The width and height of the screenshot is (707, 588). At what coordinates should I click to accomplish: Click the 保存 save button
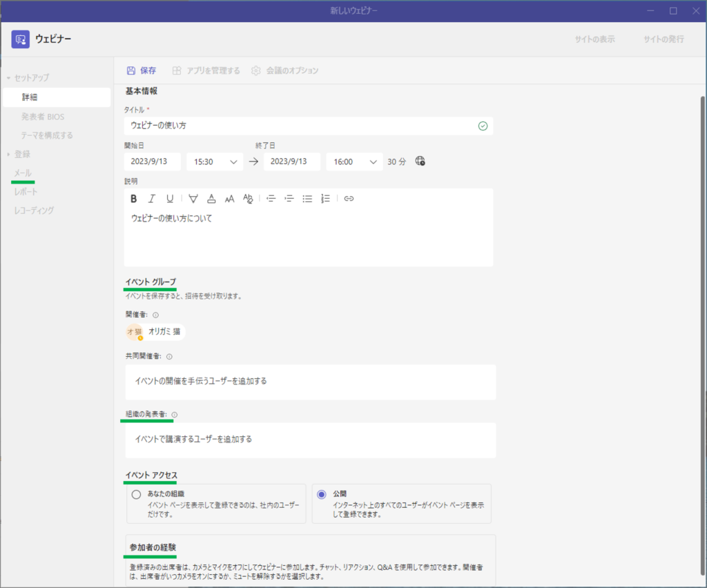(142, 70)
